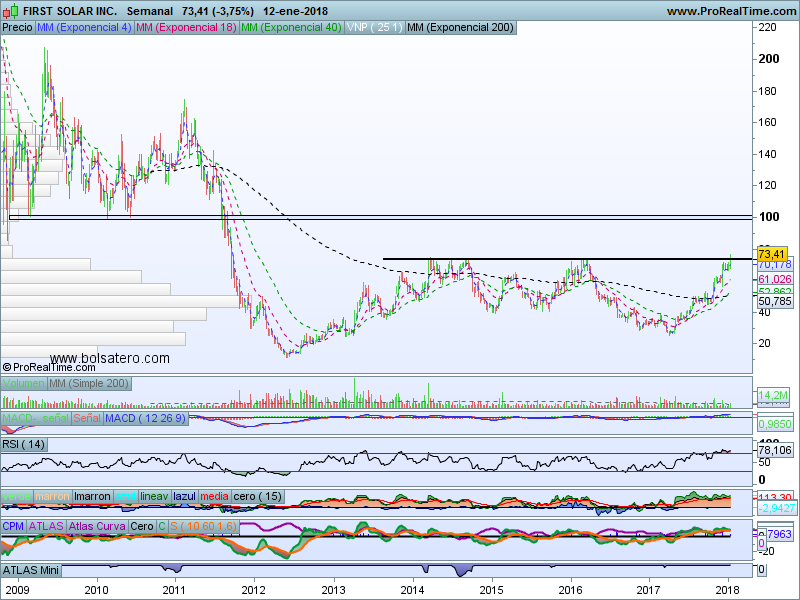Screen dimensions: 800x600
Task: Click the 200 level on price axis
Action: pyautogui.click(x=769, y=59)
